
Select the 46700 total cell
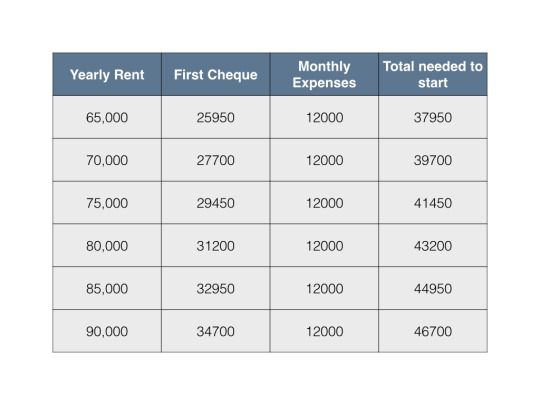433,331
